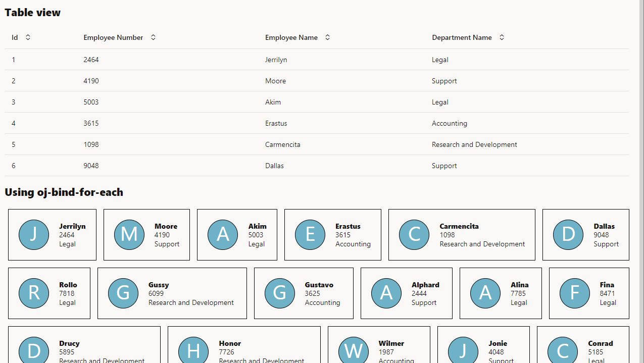
Task: Click the sort icon beside Id header
Action: pyautogui.click(x=28, y=37)
